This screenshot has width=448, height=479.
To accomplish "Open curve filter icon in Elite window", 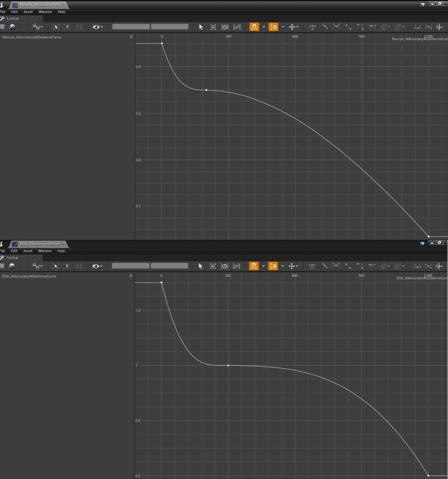I will [x=439, y=266].
